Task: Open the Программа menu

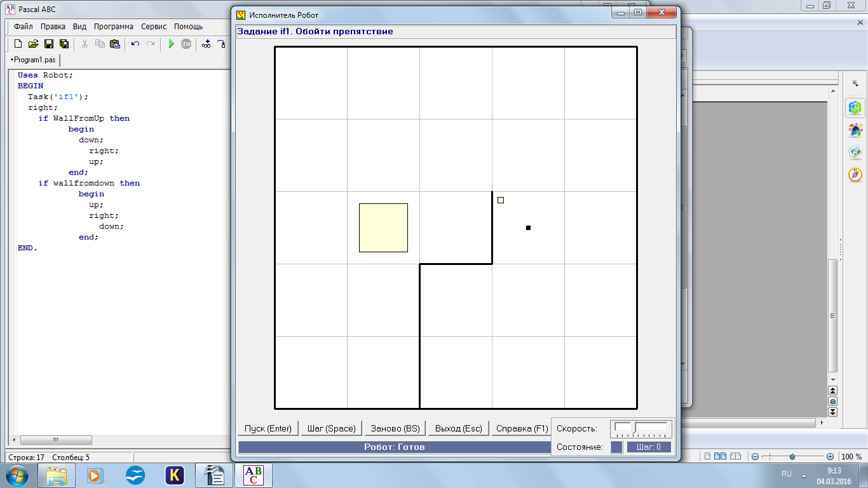Action: click(x=114, y=27)
